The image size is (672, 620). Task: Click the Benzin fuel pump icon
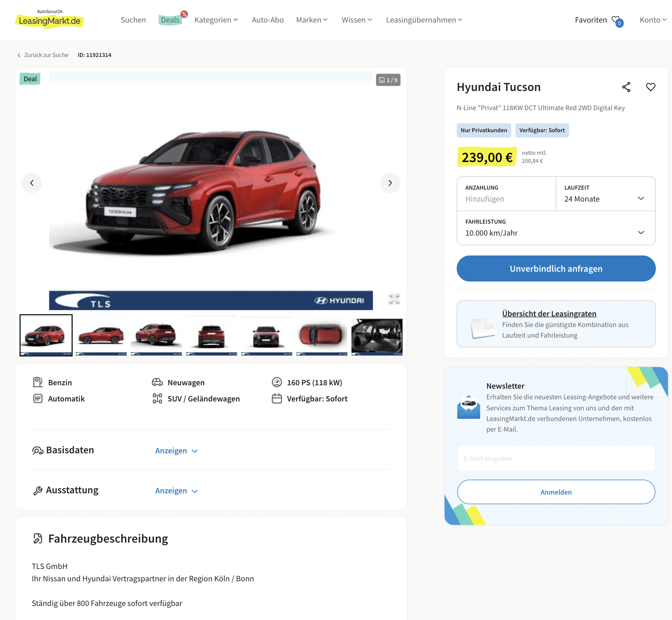pos(38,382)
